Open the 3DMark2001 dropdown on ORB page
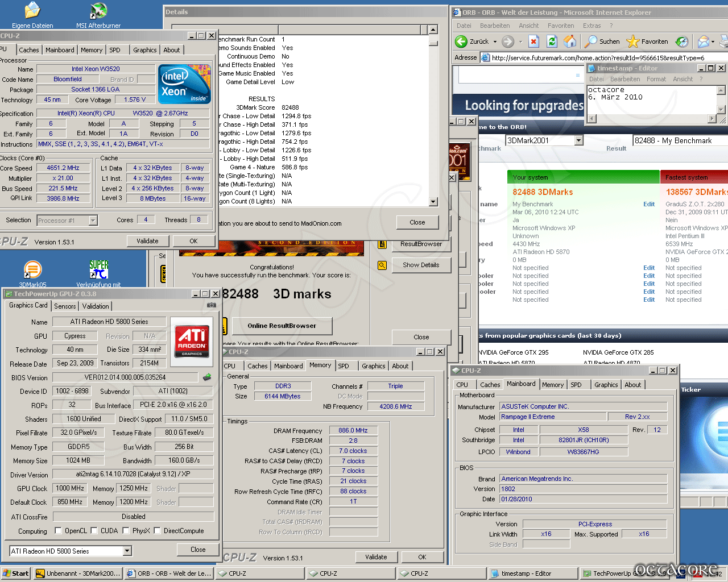The height and width of the screenshot is (582, 728). 578,140
